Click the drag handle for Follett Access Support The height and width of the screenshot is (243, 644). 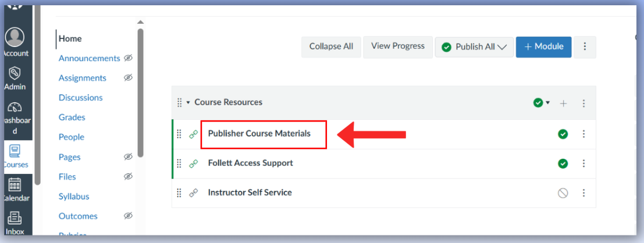pos(179,163)
